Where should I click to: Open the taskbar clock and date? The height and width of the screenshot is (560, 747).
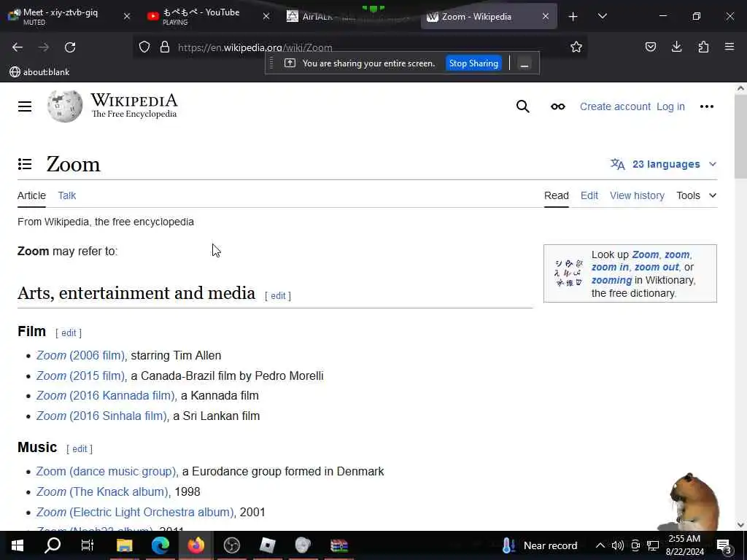point(684,545)
